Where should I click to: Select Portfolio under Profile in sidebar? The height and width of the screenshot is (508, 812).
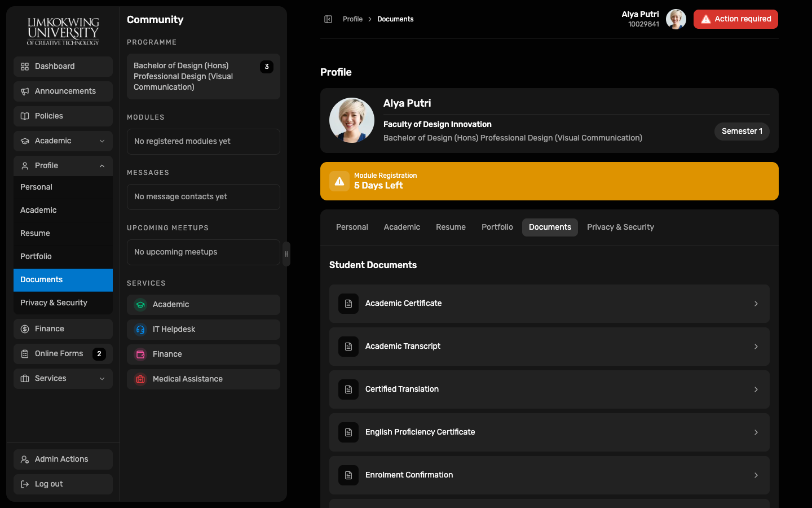[x=63, y=257]
